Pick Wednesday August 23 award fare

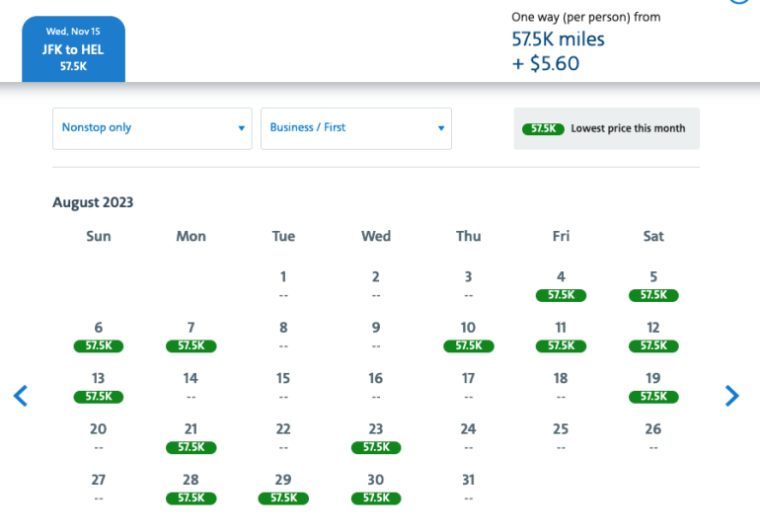click(x=376, y=438)
